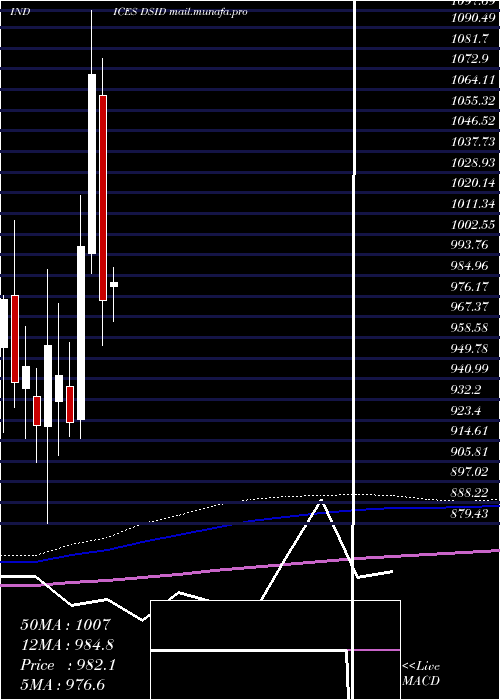500x700 pixels.
Task: Click the tallest white candlestick body
Action: coord(92,164)
